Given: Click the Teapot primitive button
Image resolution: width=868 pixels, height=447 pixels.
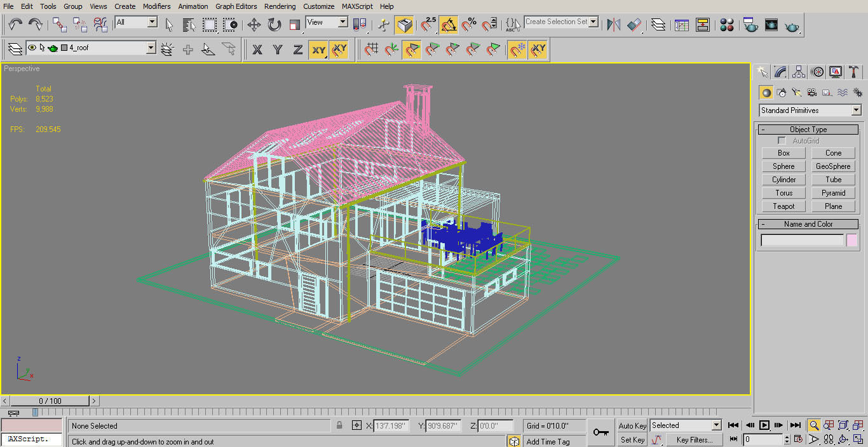Looking at the screenshot, I should click(x=783, y=206).
